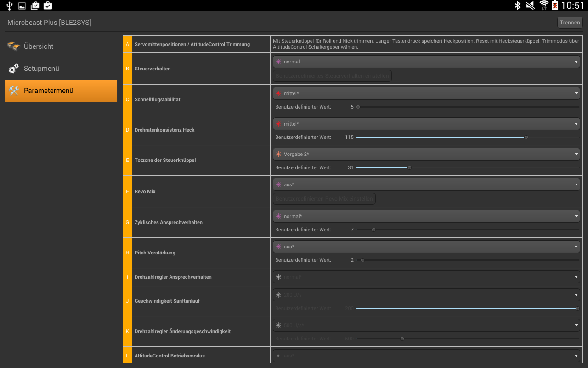Open the Geschwindigkeit Sanftanlauf dropdown
This screenshot has width=588, height=368.
426,295
